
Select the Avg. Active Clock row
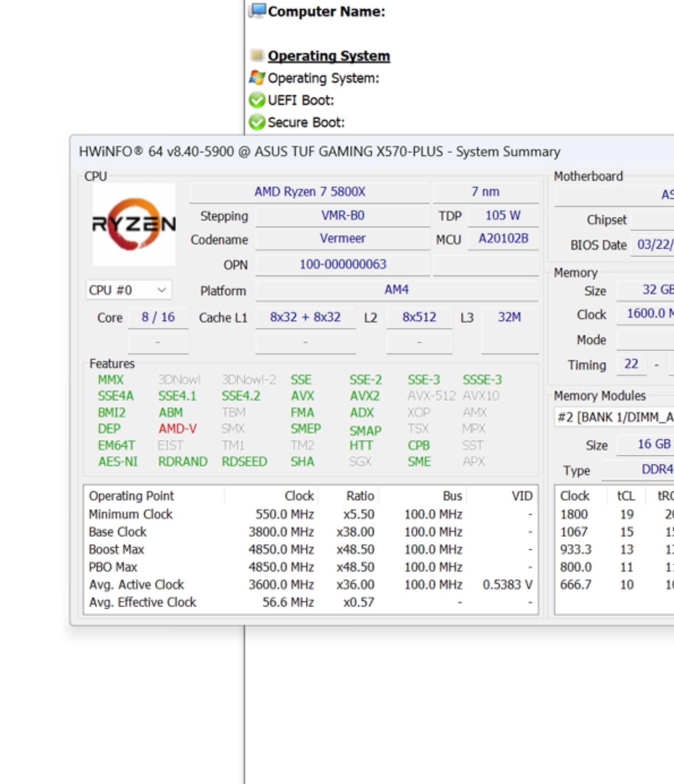coord(311,585)
